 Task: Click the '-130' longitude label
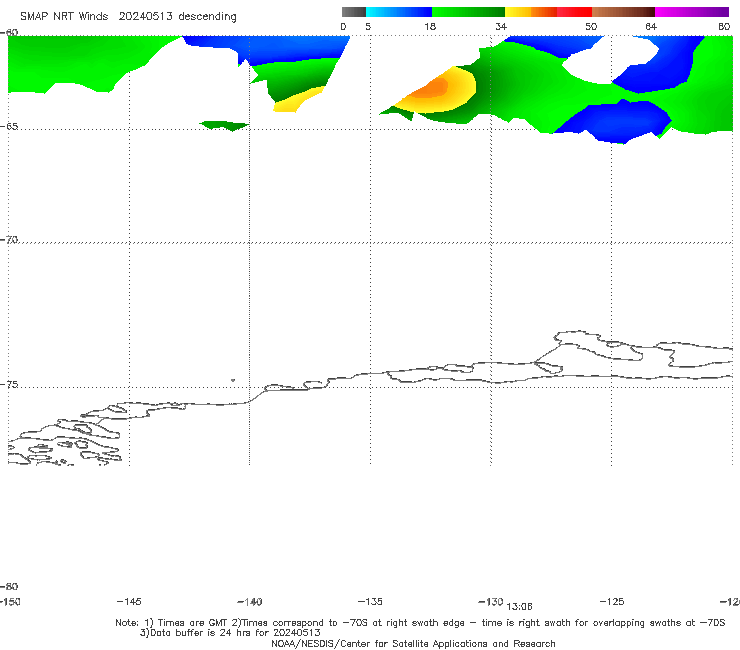click(x=491, y=601)
